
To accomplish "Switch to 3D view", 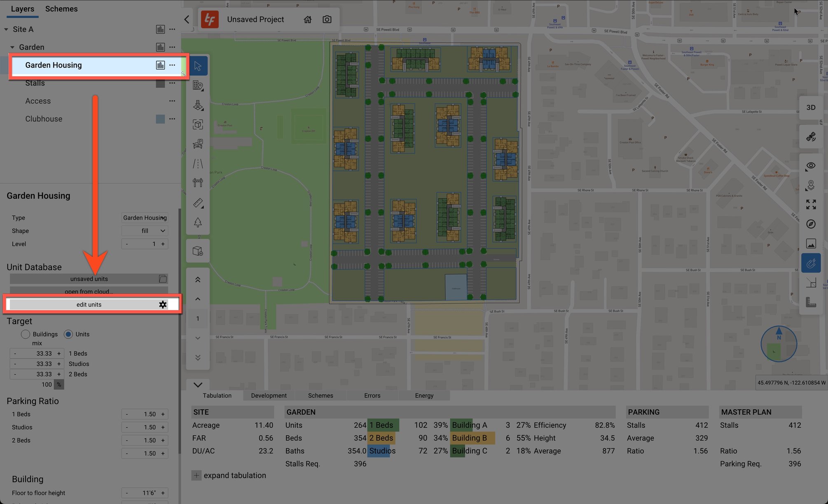I will (x=811, y=107).
